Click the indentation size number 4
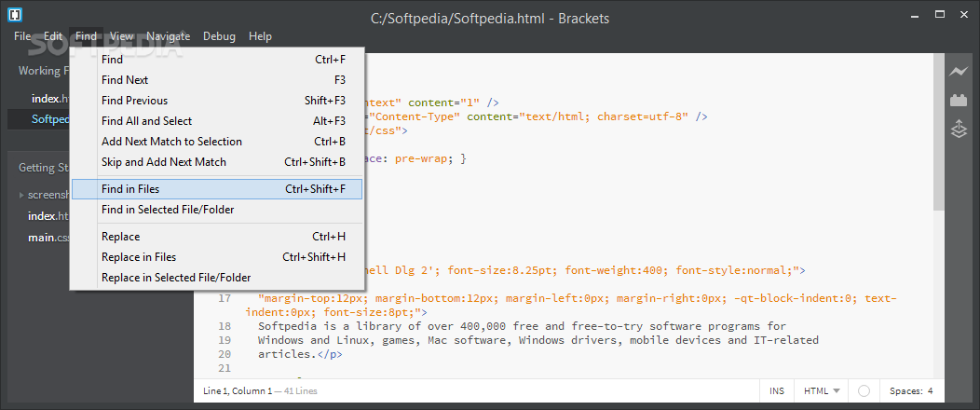 [930, 391]
